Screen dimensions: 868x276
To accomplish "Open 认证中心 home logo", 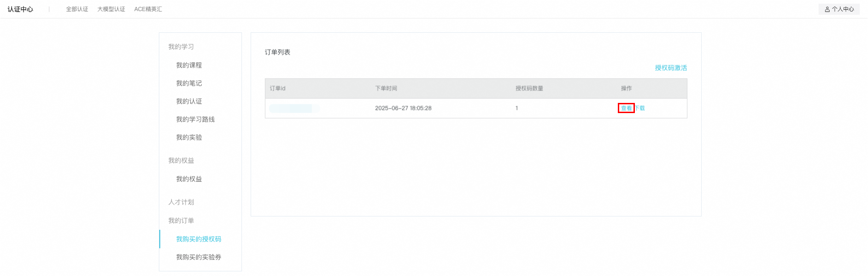I will tap(20, 9).
